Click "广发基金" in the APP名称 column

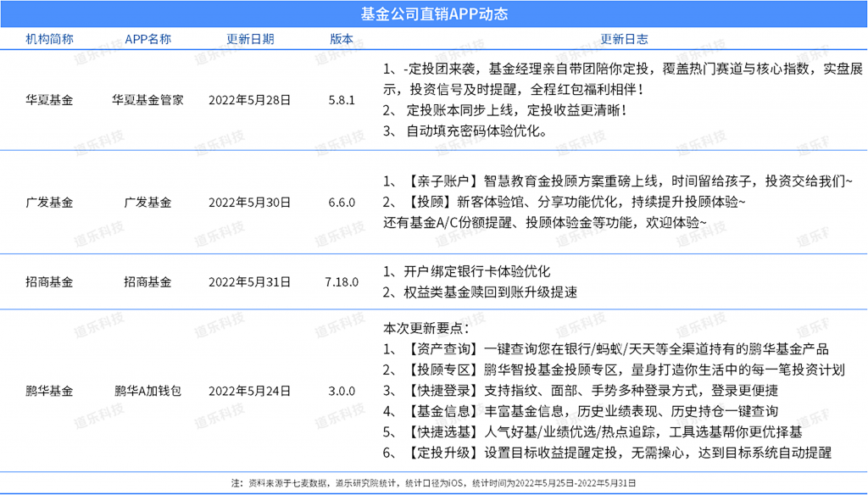(x=147, y=203)
